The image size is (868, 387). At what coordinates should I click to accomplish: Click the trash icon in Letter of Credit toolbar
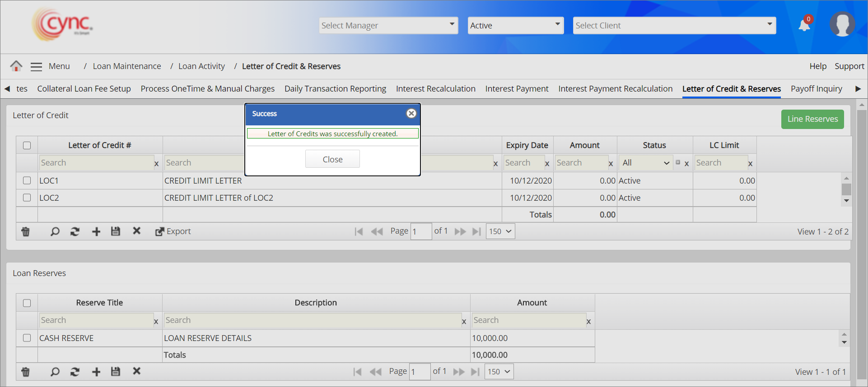pyautogui.click(x=26, y=231)
